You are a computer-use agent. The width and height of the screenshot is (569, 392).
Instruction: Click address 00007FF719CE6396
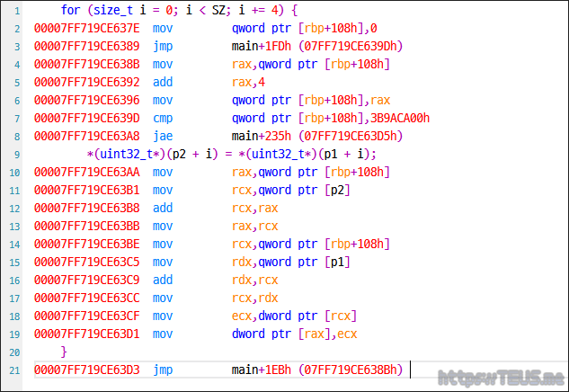[x=86, y=100]
